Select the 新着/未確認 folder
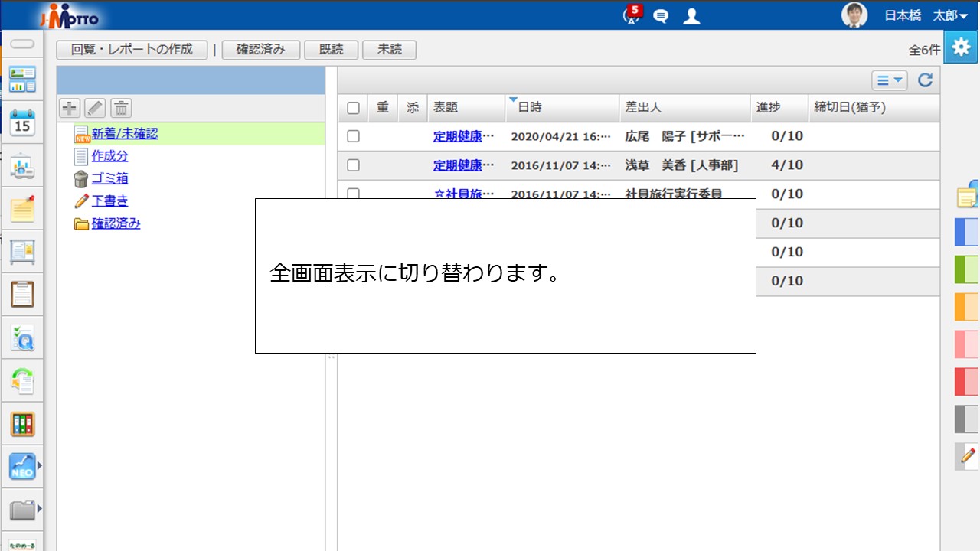Screen dimensions: 980x551 pyautogui.click(x=124, y=134)
